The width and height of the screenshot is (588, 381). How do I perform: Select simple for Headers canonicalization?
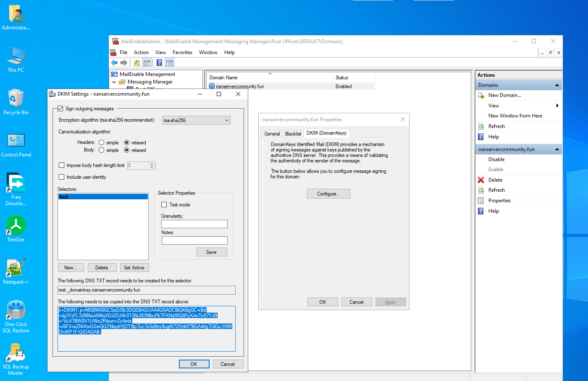click(101, 143)
